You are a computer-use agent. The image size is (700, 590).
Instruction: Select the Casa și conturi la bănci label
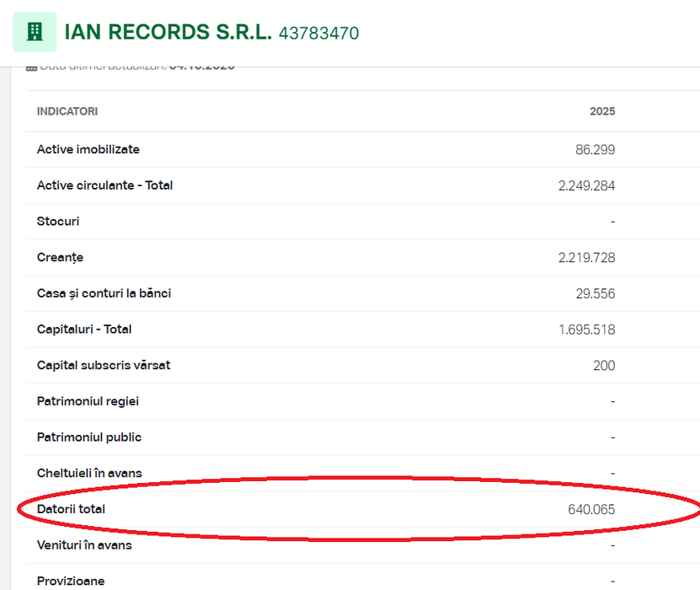(x=104, y=293)
